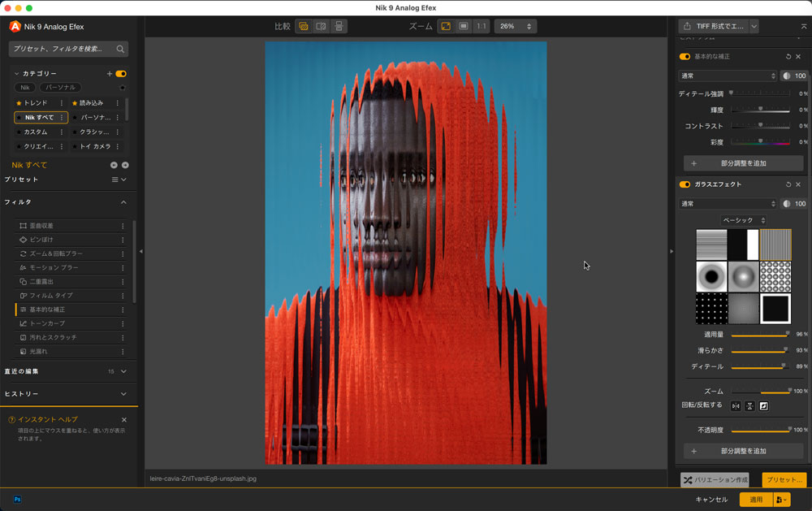812x511 pixels.
Task: Click the search magnifier icon
Action: click(x=120, y=49)
